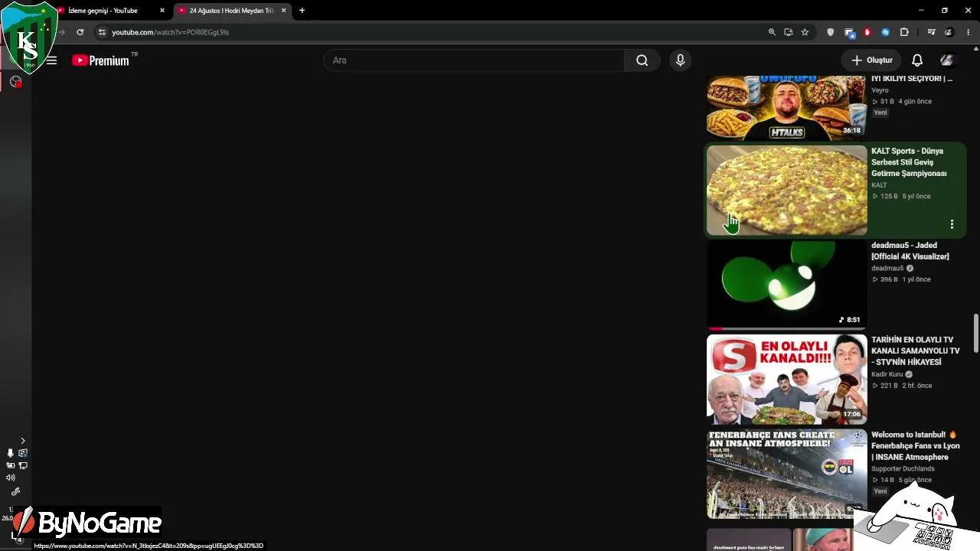Open the red microphone extension icon
This screenshot has height=551, width=980.
point(867,32)
